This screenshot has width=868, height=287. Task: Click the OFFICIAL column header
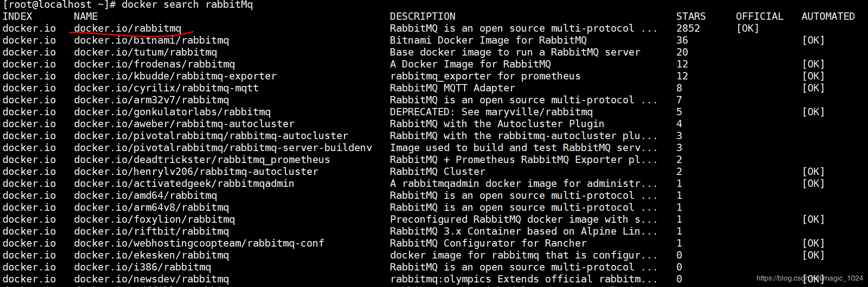point(760,17)
